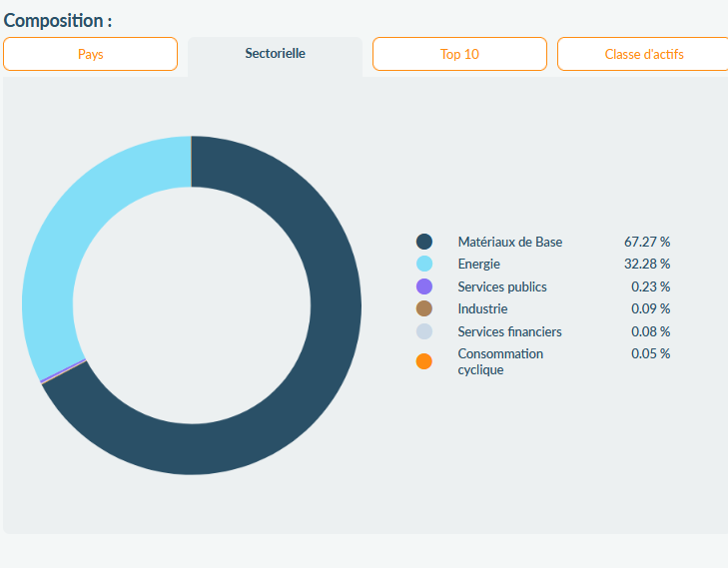The image size is (728, 568).
Task: Pick the Consommation cyclique legend label
Action: point(500,361)
